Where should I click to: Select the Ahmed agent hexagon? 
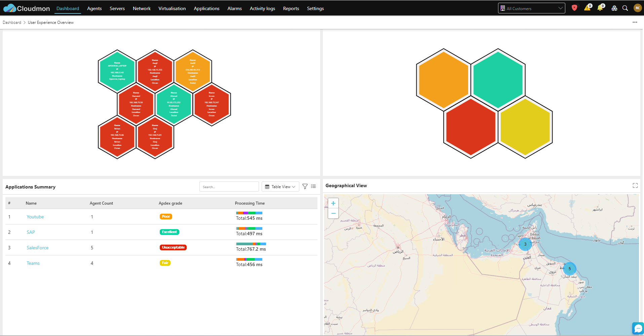point(174,104)
